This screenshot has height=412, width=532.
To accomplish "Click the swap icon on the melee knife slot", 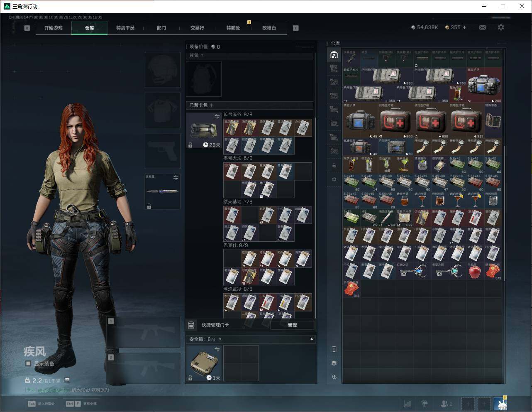I will tap(176, 178).
